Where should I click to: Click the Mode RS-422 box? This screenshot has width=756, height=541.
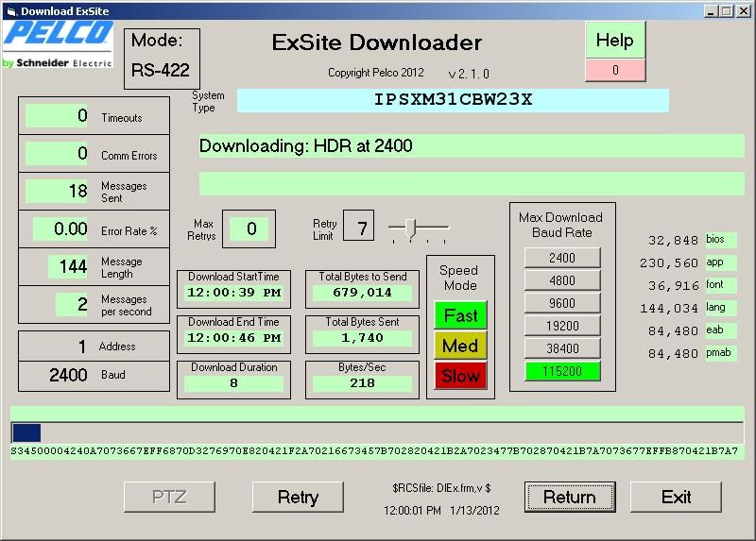click(x=162, y=59)
